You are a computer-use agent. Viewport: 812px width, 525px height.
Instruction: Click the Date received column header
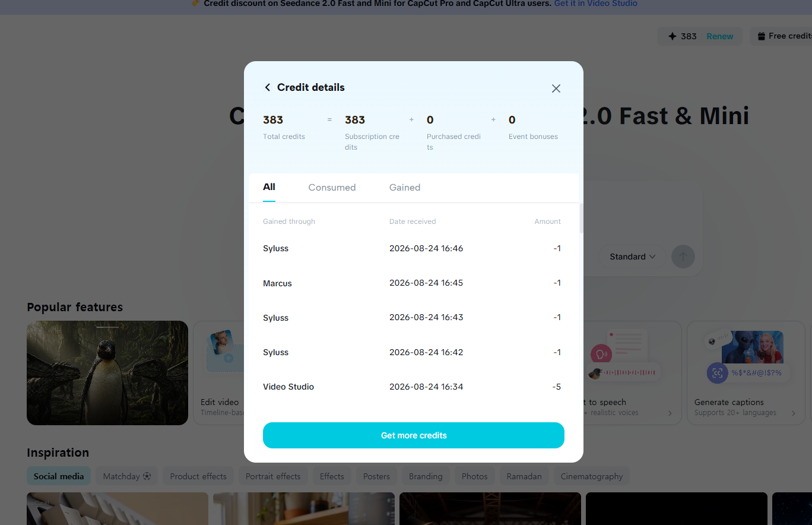[413, 222]
